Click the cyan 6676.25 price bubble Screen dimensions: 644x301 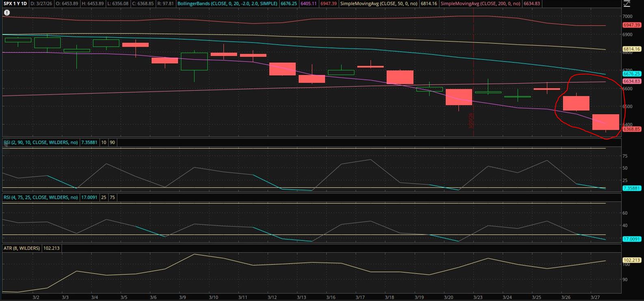point(631,74)
